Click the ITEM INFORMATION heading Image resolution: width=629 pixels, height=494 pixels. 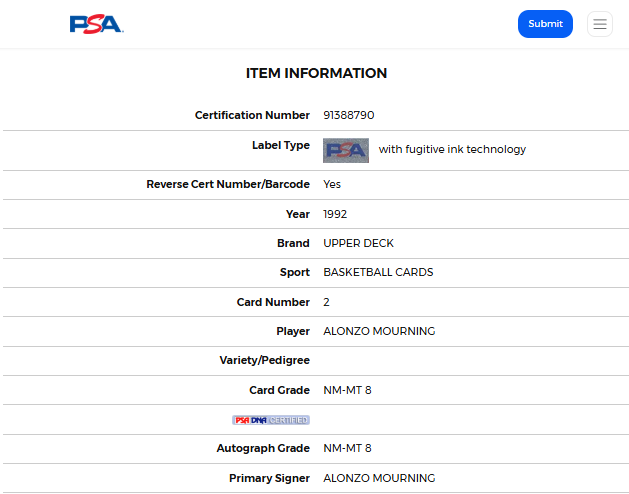[316, 74]
